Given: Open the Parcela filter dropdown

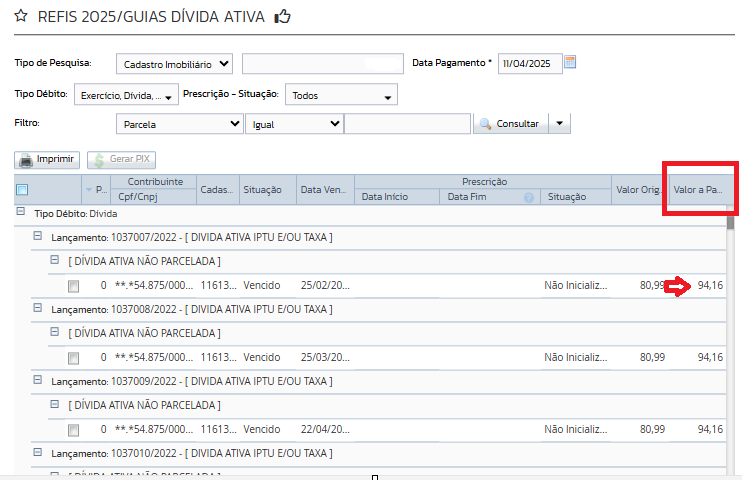Looking at the screenshot, I should [x=180, y=124].
